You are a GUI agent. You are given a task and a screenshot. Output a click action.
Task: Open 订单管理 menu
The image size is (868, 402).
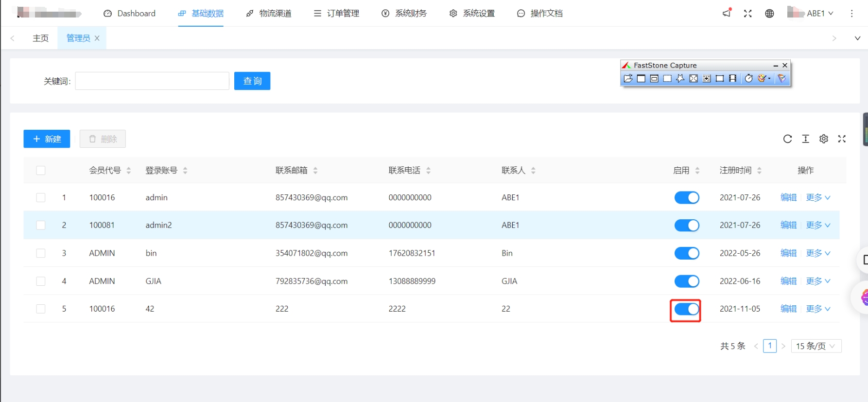tap(336, 14)
